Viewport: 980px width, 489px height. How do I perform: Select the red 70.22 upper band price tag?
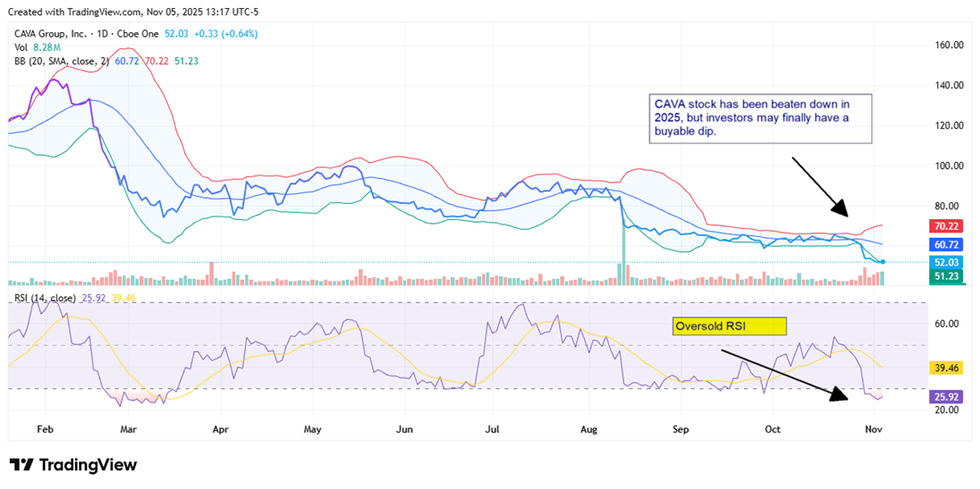[x=949, y=226]
